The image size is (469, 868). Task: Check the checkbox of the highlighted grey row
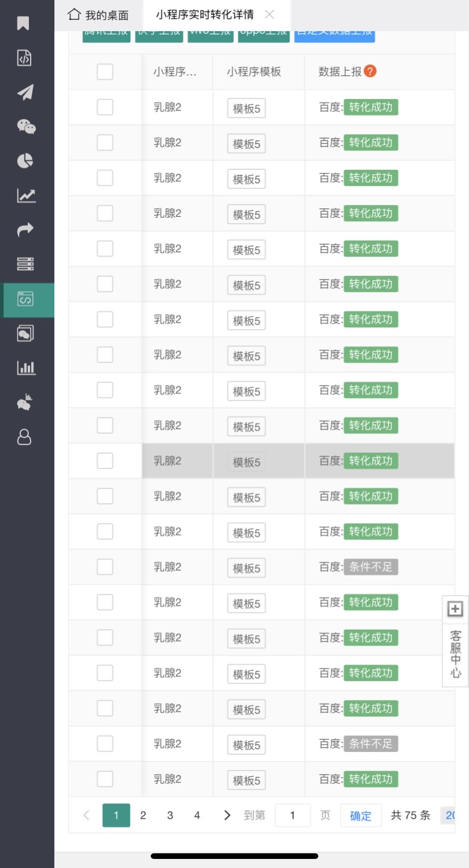click(x=105, y=461)
